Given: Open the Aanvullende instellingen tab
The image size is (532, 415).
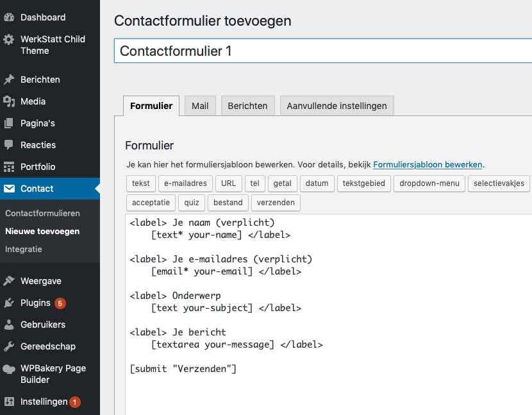Looking at the screenshot, I should (x=337, y=106).
